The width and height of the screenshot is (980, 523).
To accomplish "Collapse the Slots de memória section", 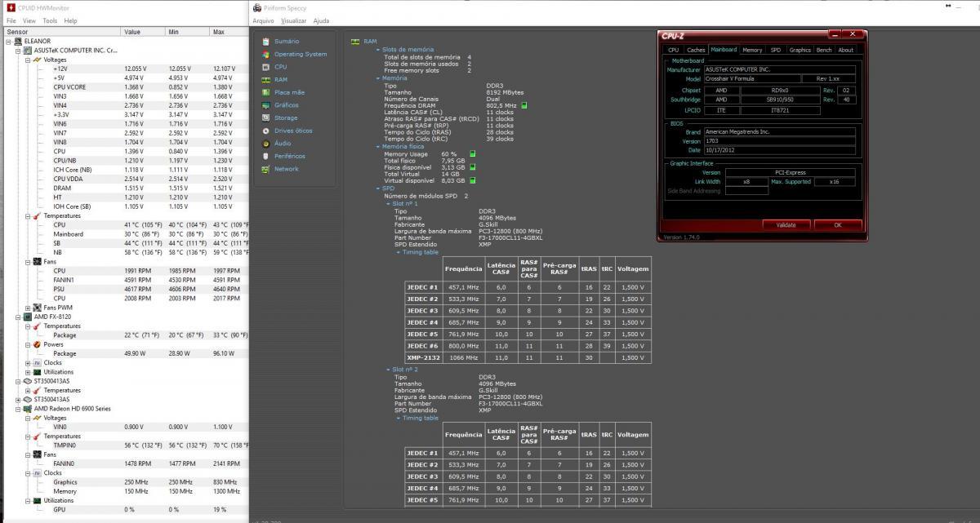I will tap(378, 50).
